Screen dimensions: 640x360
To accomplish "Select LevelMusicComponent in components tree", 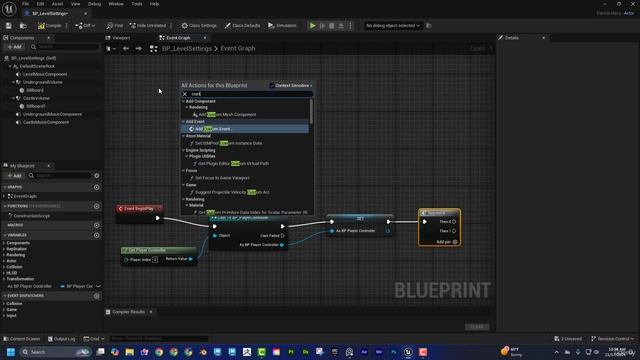I will [x=45, y=74].
